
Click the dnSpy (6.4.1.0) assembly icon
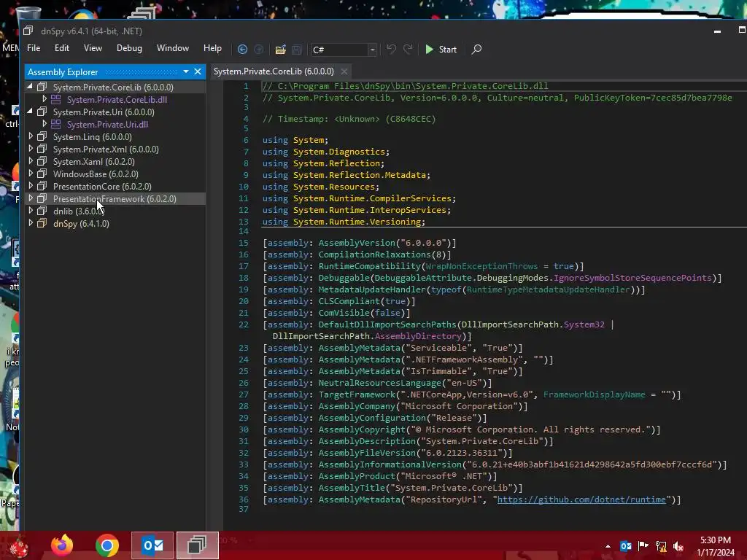pos(42,223)
